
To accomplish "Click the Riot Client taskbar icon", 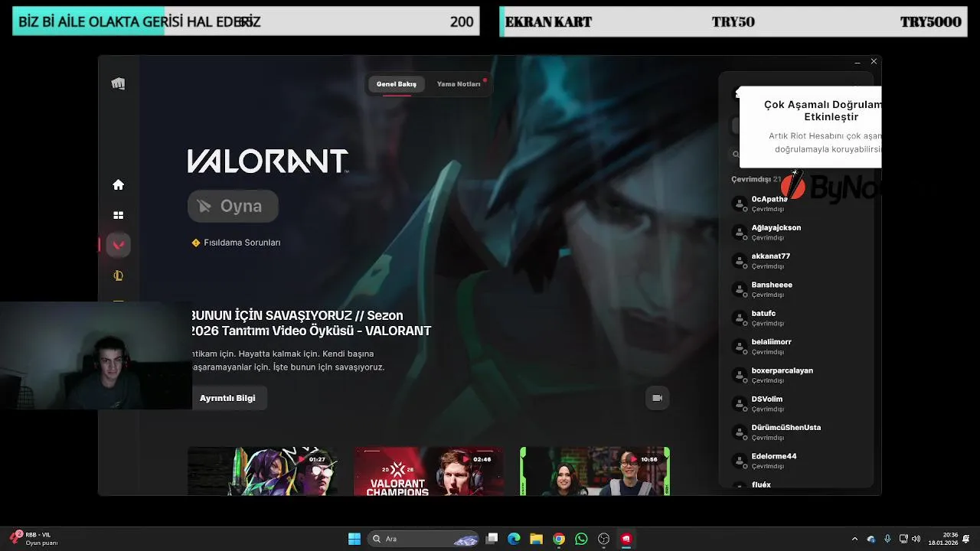I will tap(626, 539).
